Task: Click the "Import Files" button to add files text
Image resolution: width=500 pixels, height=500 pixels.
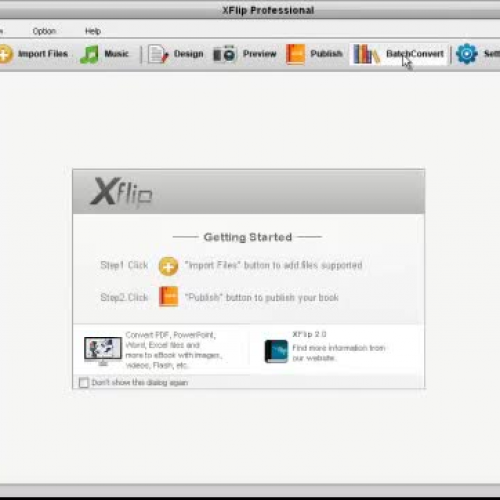Action: (x=273, y=265)
